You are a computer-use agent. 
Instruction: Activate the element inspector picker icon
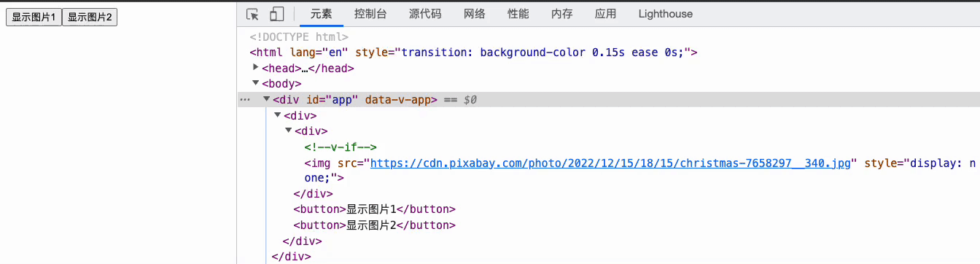pos(253,14)
